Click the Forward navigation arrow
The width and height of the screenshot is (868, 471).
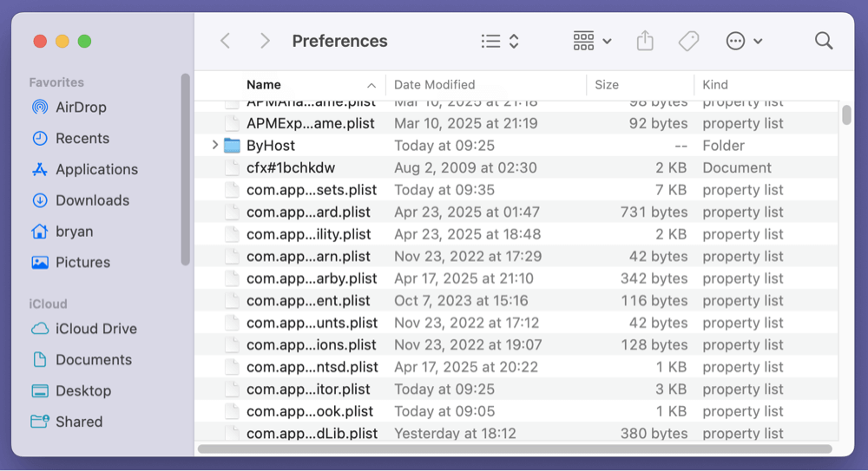[265, 41]
